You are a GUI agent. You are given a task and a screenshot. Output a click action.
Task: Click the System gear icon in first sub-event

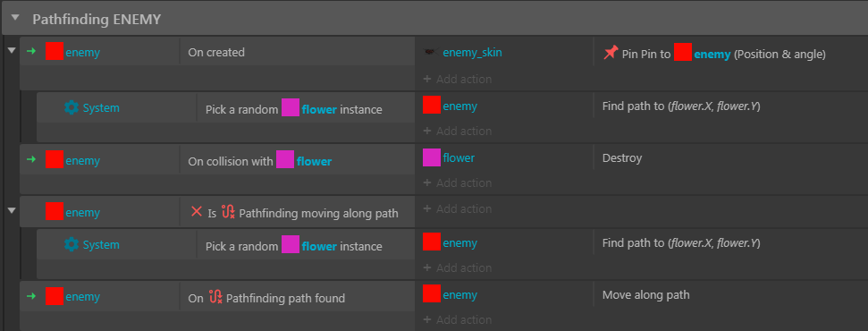[x=72, y=107]
